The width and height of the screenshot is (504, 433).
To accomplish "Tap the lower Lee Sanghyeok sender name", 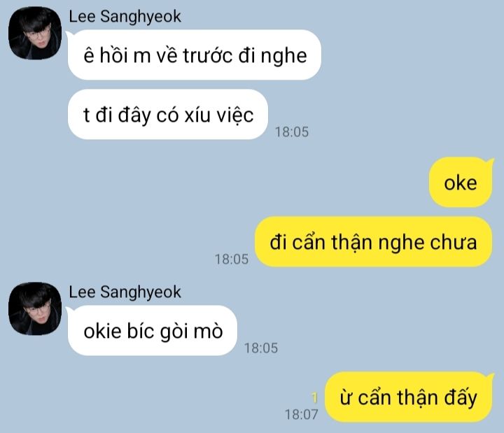I will pos(125,292).
